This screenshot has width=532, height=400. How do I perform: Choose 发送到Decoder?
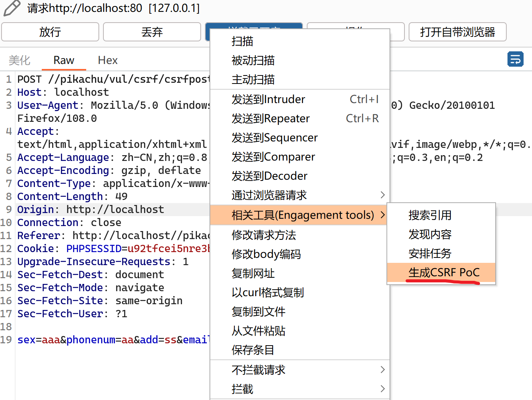click(x=300, y=176)
